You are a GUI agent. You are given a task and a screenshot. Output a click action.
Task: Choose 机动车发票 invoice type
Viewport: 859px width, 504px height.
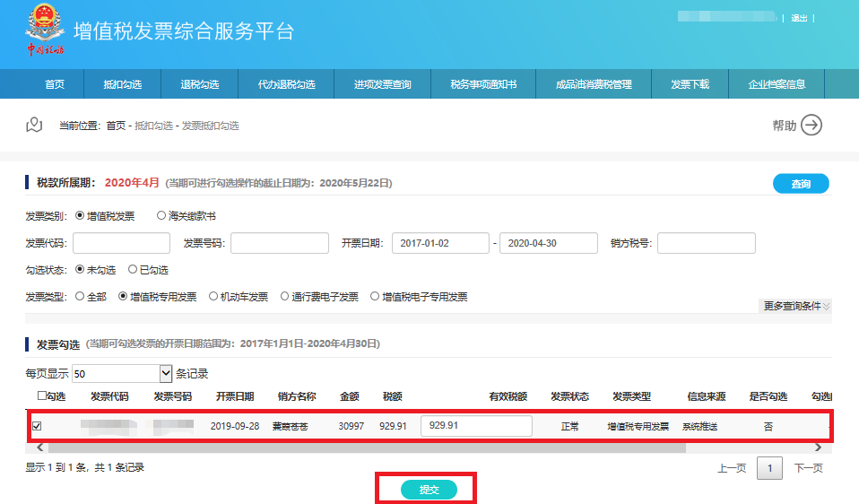pyautogui.click(x=213, y=297)
